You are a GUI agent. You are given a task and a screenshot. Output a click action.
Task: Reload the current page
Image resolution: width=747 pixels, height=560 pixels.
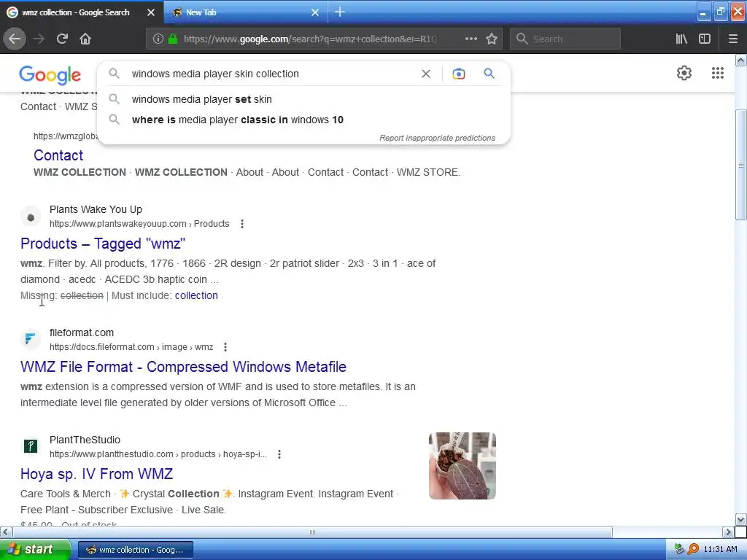point(63,39)
